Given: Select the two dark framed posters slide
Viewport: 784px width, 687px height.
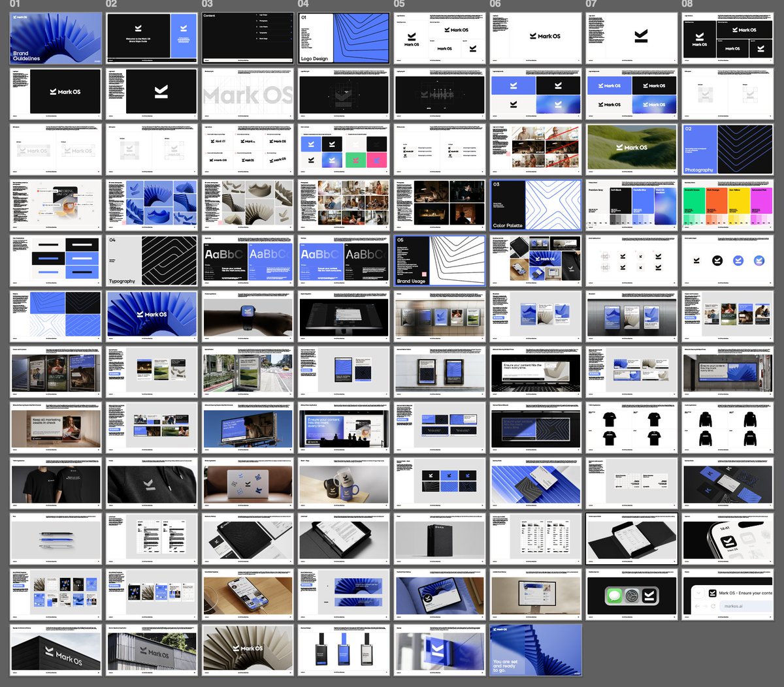Looking at the screenshot, I should 440,372.
